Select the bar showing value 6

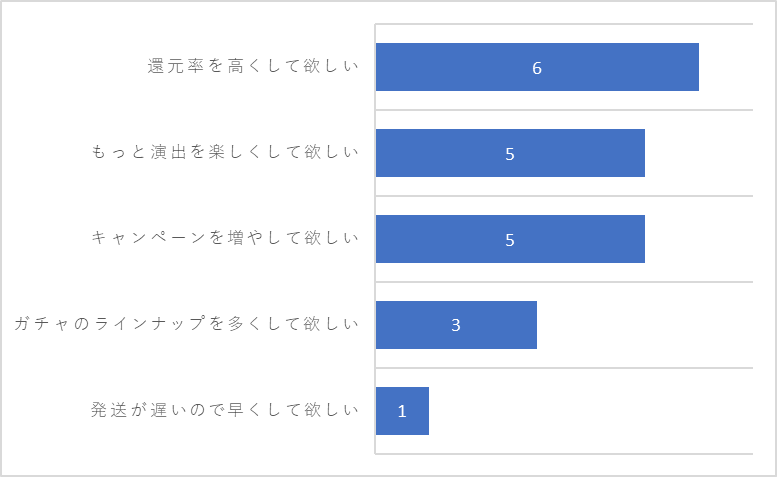click(537, 67)
